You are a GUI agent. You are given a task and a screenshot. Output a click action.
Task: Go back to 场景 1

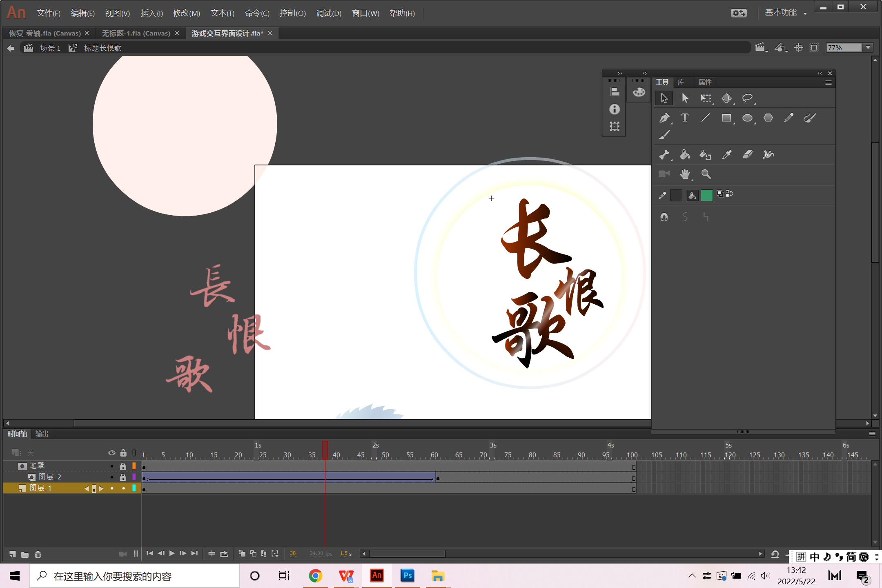[x=50, y=48]
